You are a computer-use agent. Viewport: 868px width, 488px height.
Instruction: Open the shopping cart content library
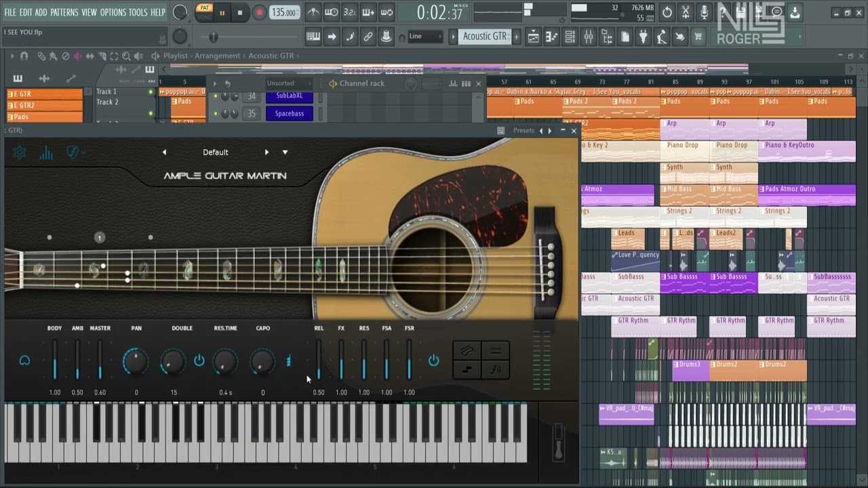click(x=698, y=37)
